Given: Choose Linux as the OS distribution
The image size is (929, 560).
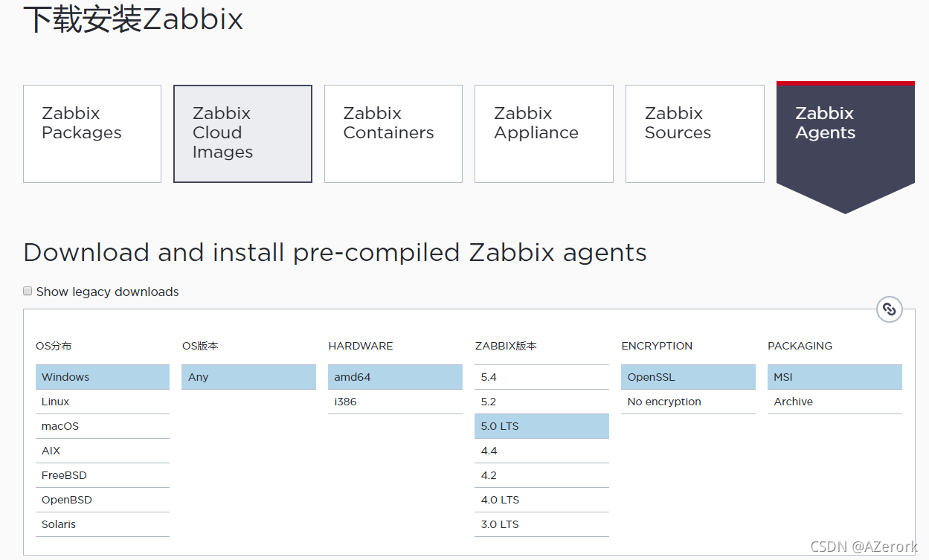Looking at the screenshot, I should pyautogui.click(x=102, y=402).
